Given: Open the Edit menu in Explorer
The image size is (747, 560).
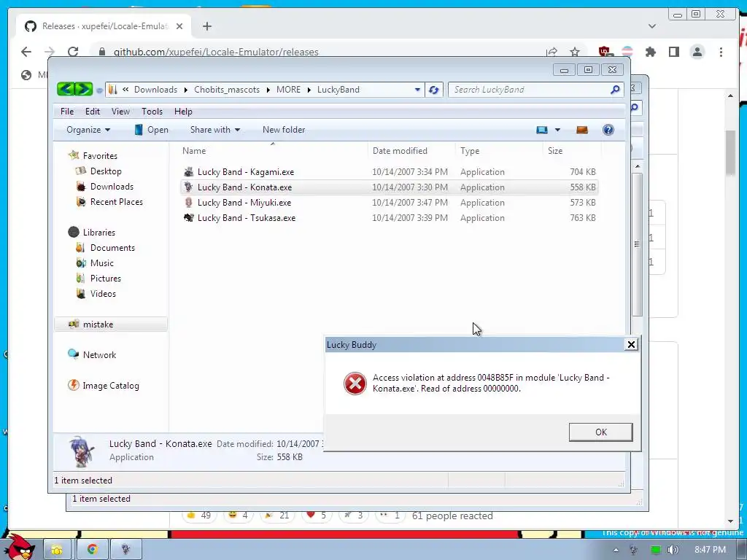Looking at the screenshot, I should pos(93,112).
